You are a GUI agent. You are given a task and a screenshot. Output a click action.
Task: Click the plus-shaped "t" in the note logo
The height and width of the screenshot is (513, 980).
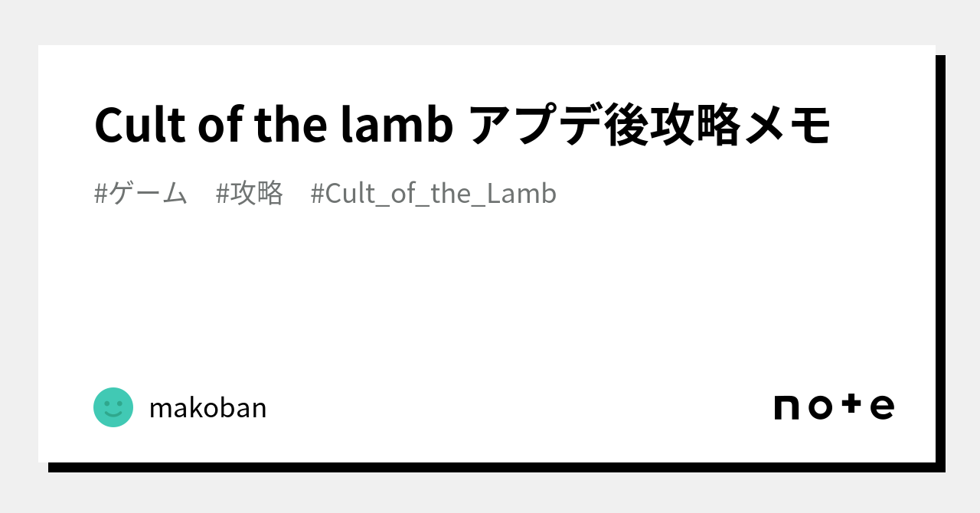click(x=851, y=405)
